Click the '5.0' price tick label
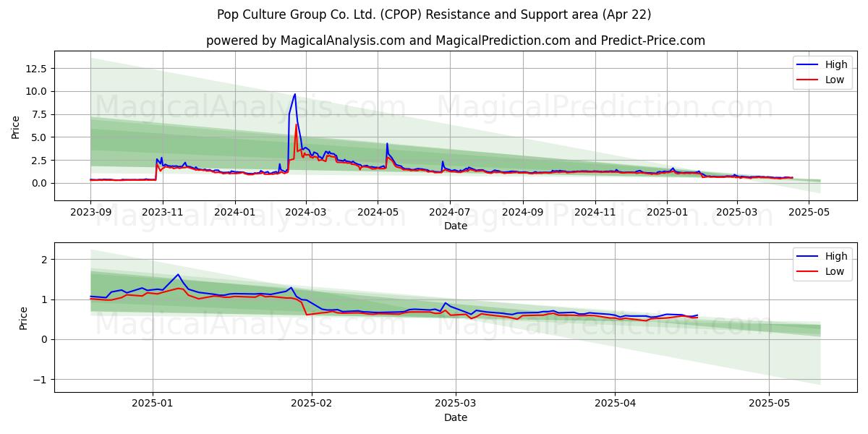This screenshot has height=434, width=868. pos(40,137)
